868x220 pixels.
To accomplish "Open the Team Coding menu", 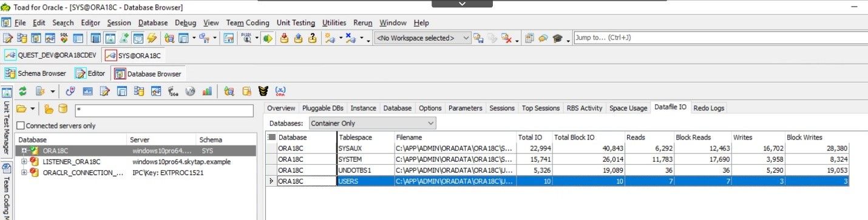I will tap(248, 22).
